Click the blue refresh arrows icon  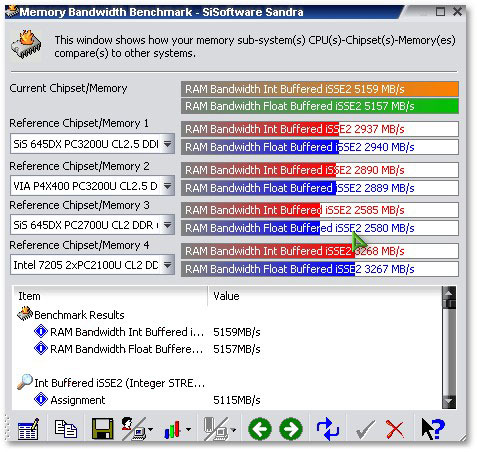pyautogui.click(x=328, y=429)
